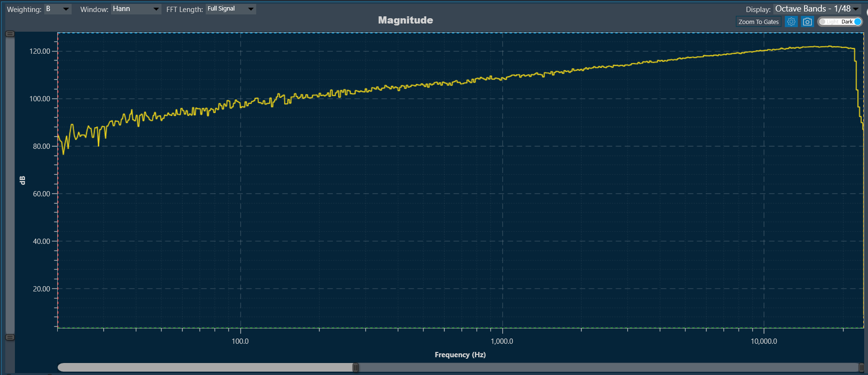Click the 100.0 frequency axis label

(x=240, y=341)
